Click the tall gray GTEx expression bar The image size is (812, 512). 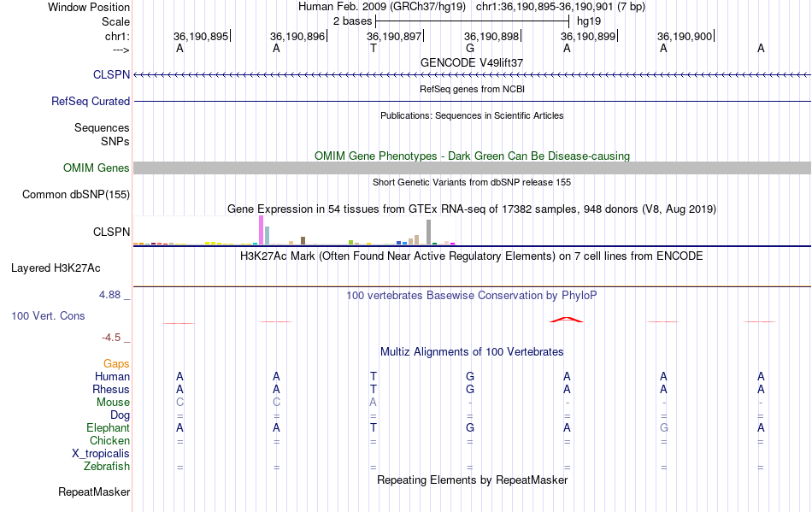[x=428, y=232]
